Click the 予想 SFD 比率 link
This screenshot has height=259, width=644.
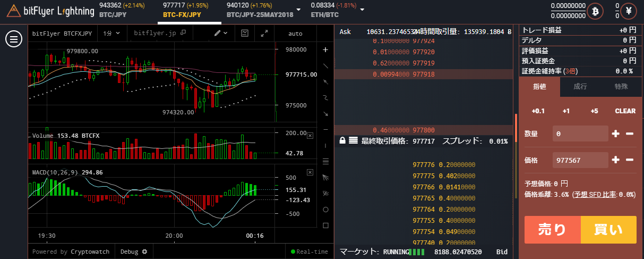click(x=596, y=195)
